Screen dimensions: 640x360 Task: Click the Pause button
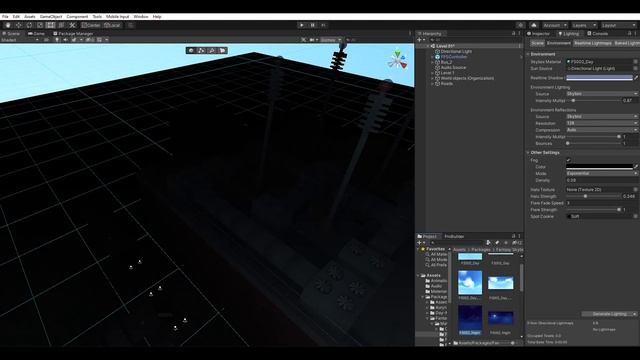(x=313, y=25)
